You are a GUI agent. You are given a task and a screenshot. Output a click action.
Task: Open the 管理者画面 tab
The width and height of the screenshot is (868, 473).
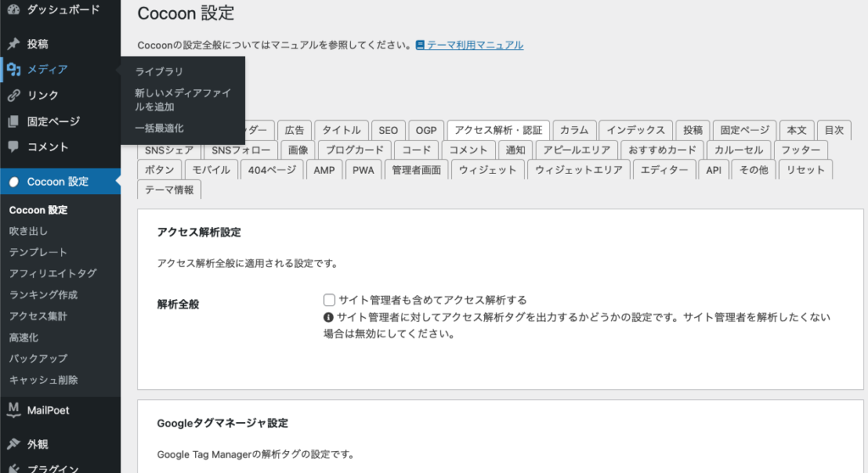[416, 170]
